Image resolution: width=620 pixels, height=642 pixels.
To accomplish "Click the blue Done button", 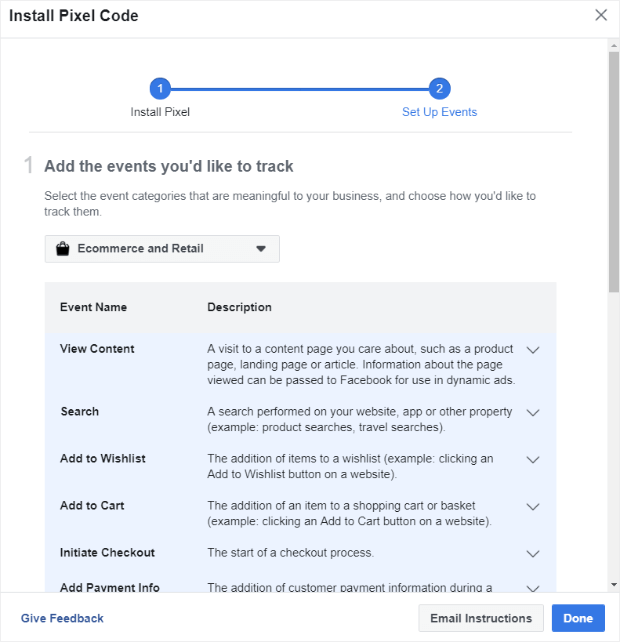I will [x=578, y=618].
